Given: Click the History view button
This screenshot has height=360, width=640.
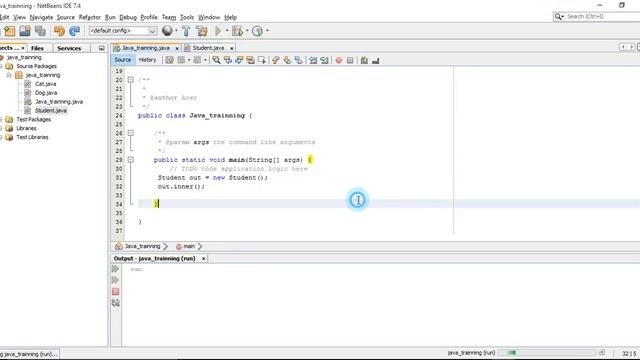Looking at the screenshot, I should pyautogui.click(x=147, y=60).
